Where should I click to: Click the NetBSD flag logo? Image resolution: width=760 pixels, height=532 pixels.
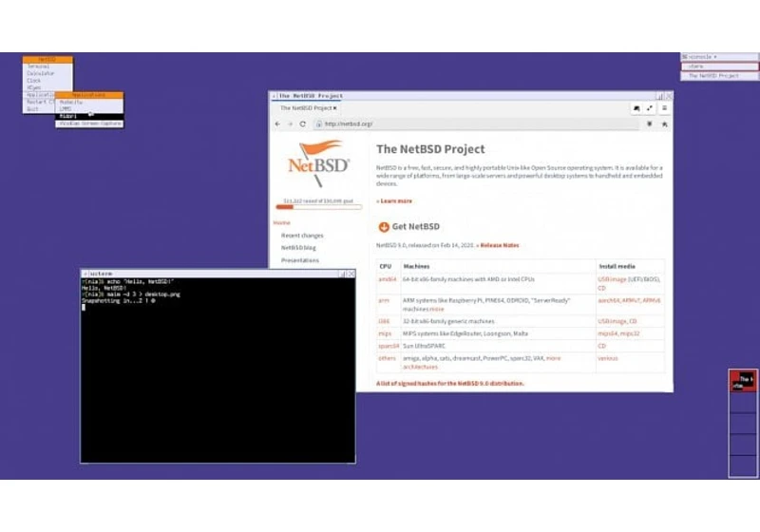(318, 163)
